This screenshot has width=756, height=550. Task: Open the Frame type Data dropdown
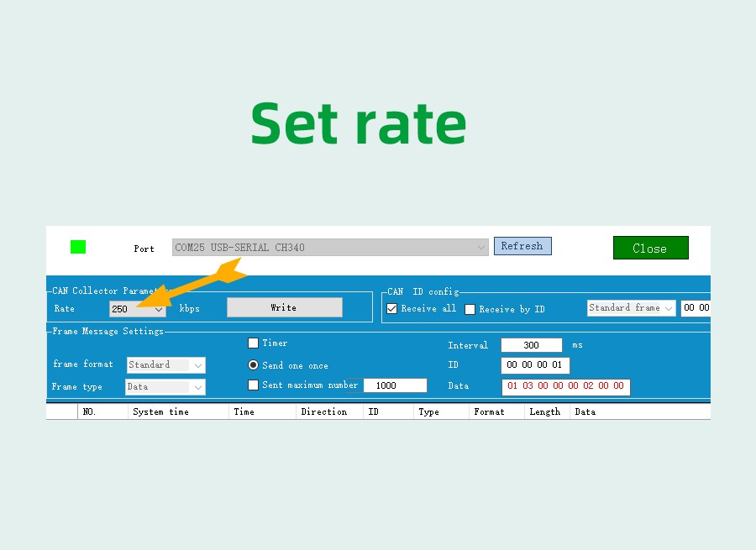[165, 387]
